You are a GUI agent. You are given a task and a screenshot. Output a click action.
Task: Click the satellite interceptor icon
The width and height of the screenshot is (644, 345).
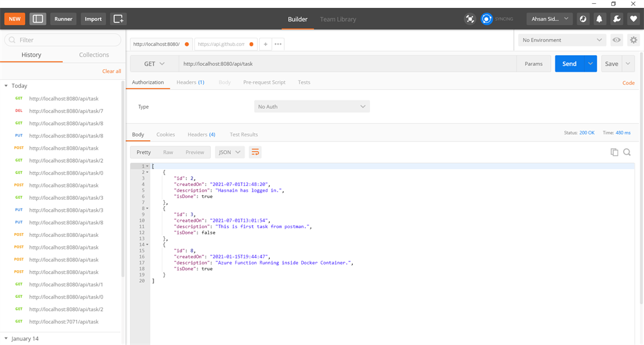470,19
